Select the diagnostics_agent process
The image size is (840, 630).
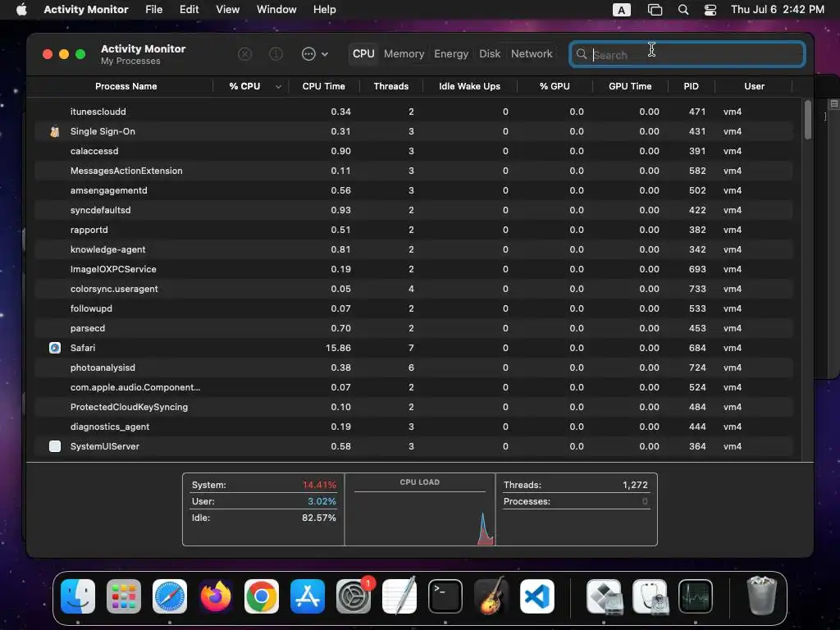point(413,427)
